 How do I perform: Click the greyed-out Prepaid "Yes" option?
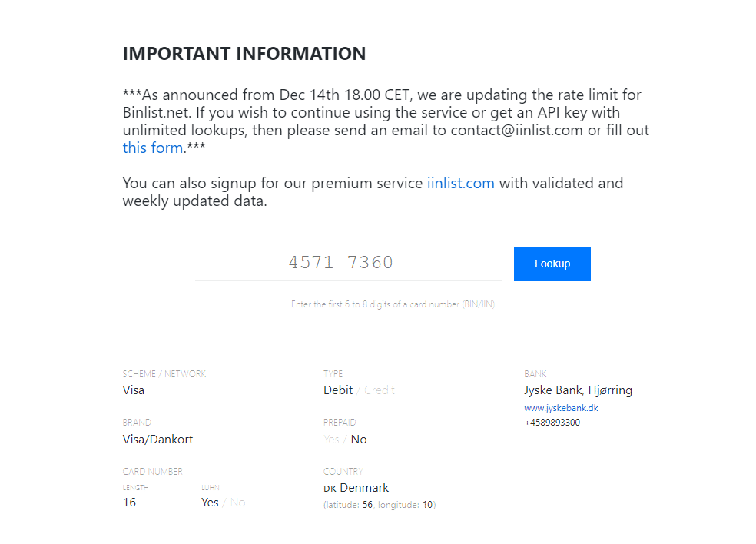click(x=331, y=440)
